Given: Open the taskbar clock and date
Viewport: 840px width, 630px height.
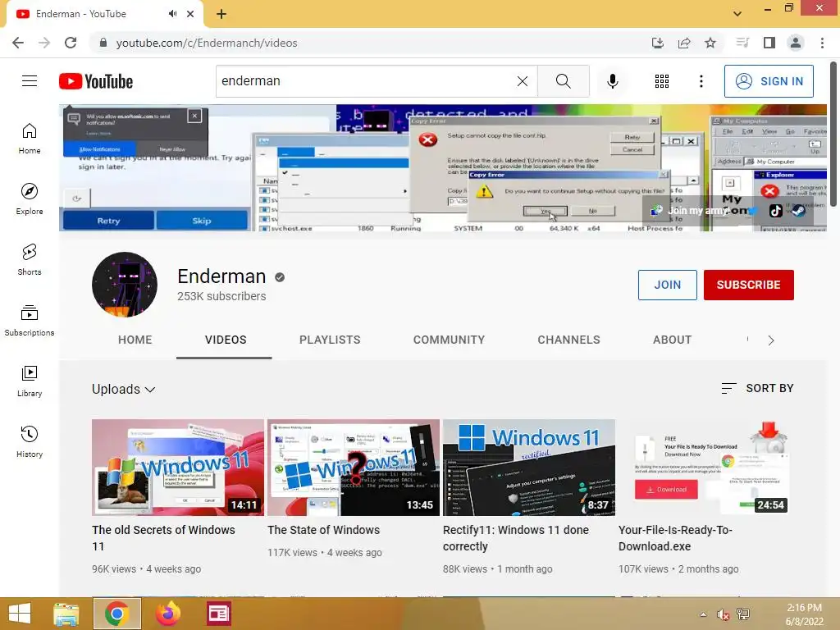Looking at the screenshot, I should click(x=804, y=614).
